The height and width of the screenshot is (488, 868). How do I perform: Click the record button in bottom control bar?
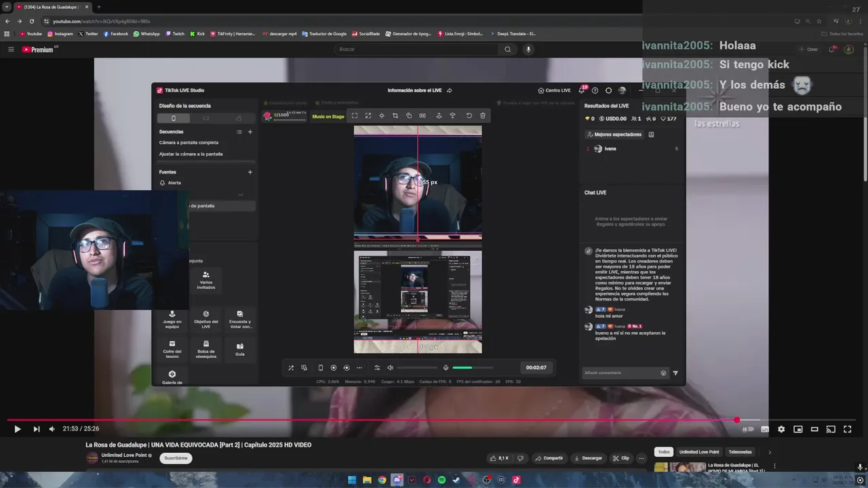click(x=334, y=368)
